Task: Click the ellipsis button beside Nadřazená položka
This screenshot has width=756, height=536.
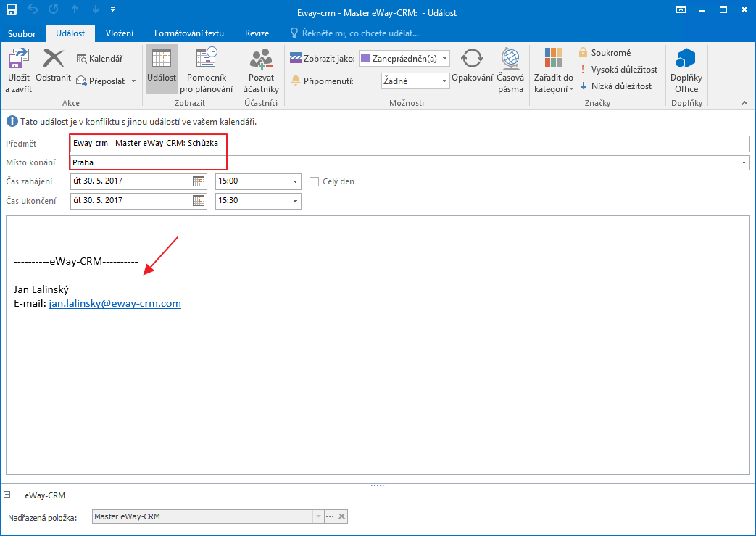Action: coord(330,516)
